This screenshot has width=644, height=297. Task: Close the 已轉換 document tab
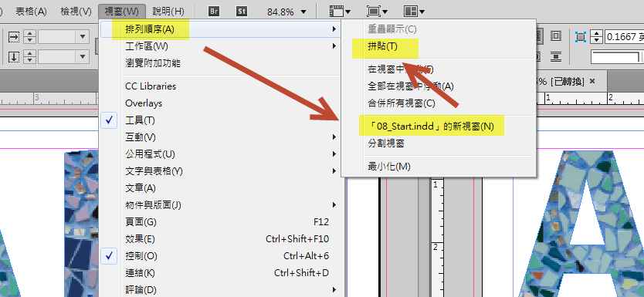click(x=591, y=81)
